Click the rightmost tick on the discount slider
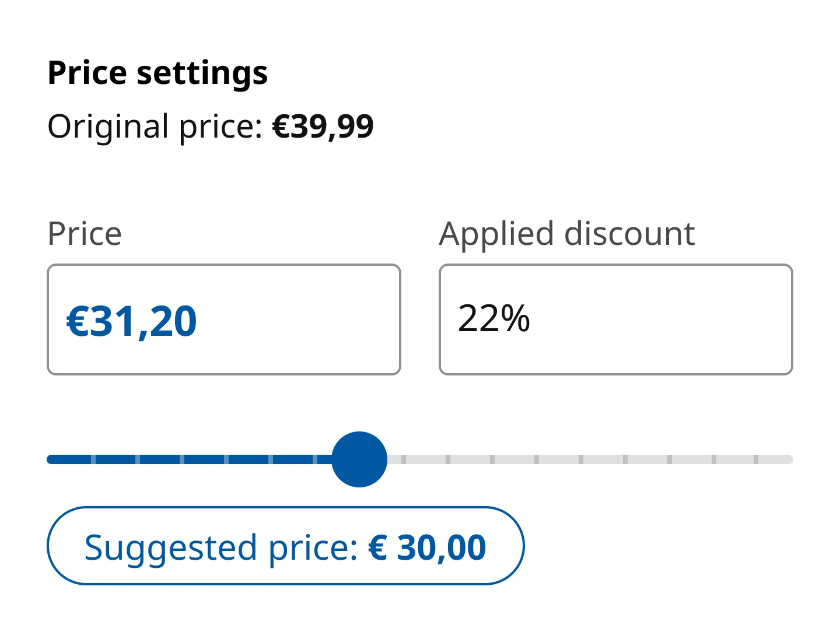This screenshot has height=632, width=840. pos(758,459)
